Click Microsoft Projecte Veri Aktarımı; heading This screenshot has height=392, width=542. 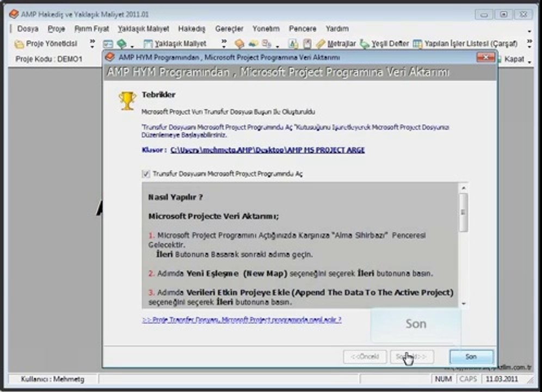214,216
